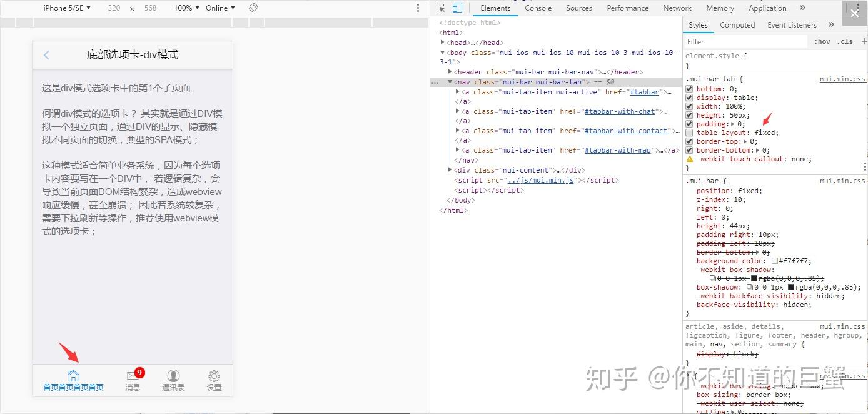Click the back arrow in the page header
Screen dimensions: 868x414
point(46,54)
